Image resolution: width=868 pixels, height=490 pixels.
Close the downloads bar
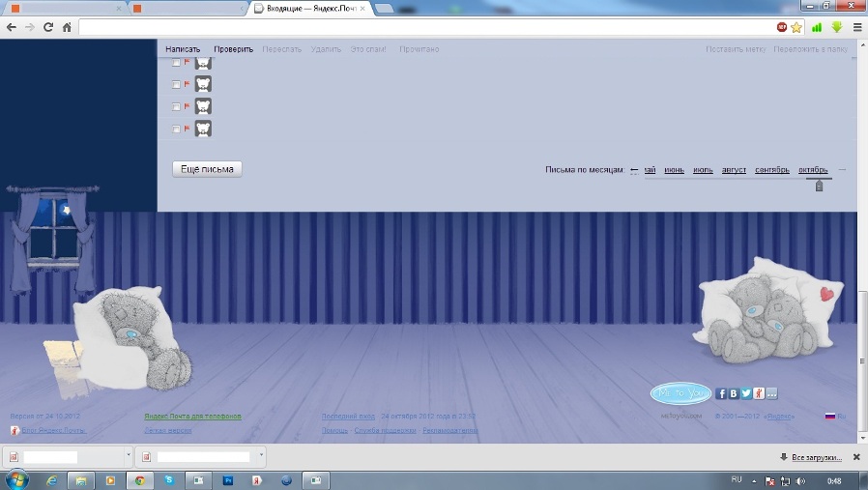point(856,457)
